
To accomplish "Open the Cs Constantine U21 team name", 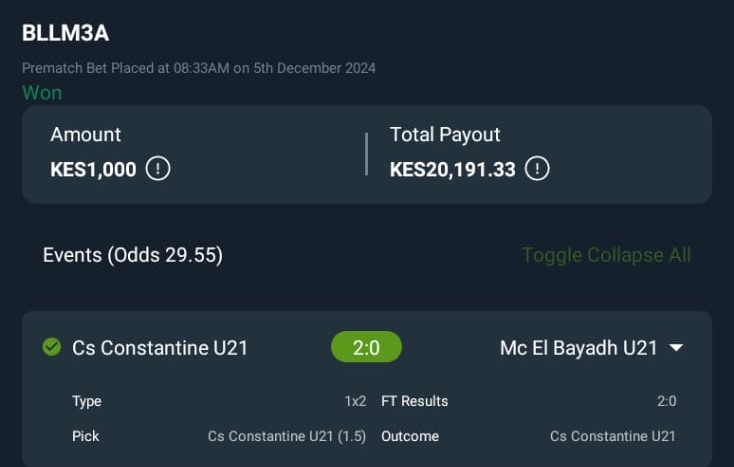I will click(160, 348).
